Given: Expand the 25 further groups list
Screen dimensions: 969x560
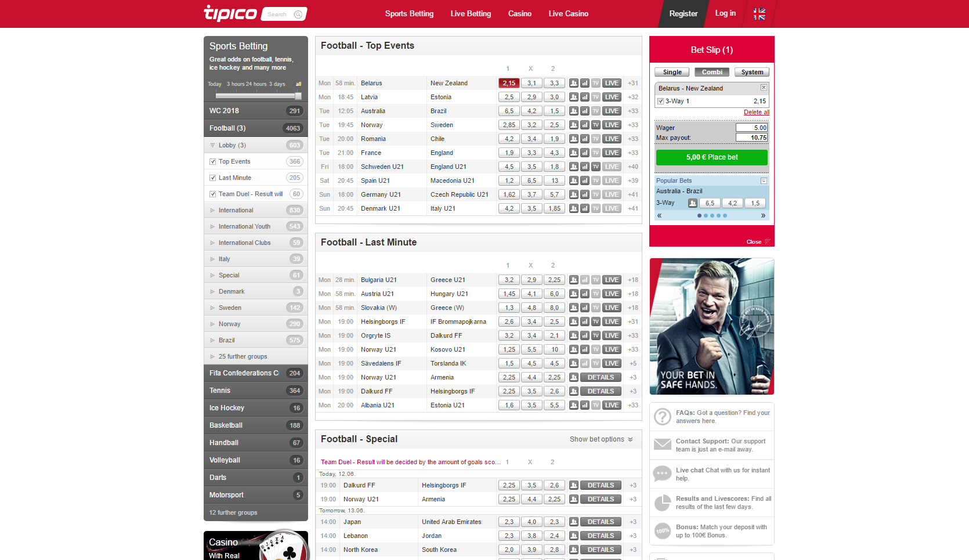Looking at the screenshot, I should [243, 356].
